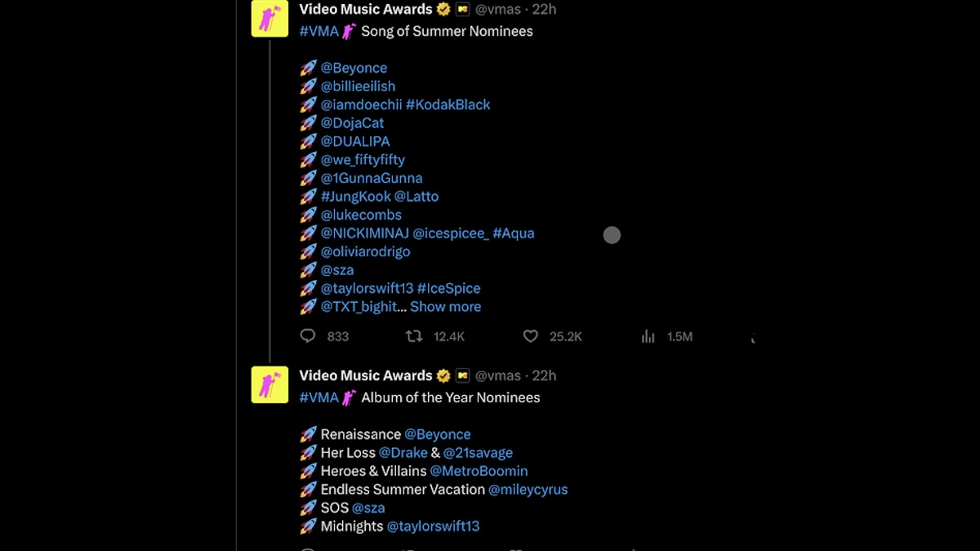Repost the Song of Summer Nominees tweet
The height and width of the screenshot is (551, 980).
click(415, 336)
